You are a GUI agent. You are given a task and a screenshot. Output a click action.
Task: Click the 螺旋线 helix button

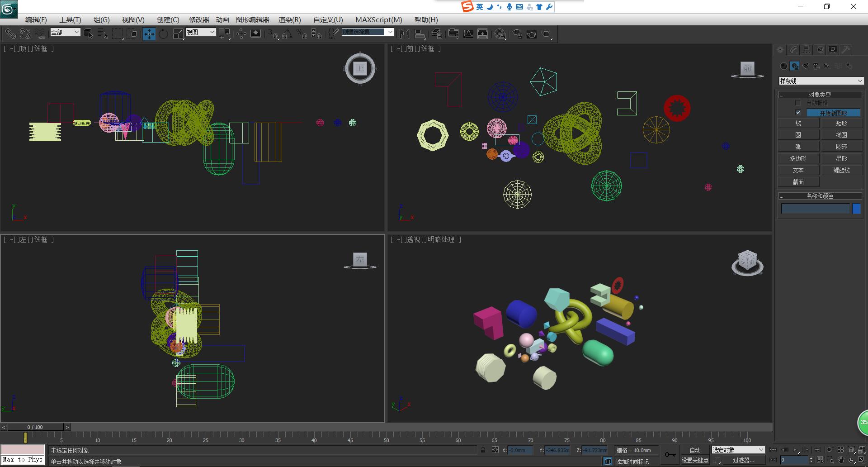coord(841,170)
